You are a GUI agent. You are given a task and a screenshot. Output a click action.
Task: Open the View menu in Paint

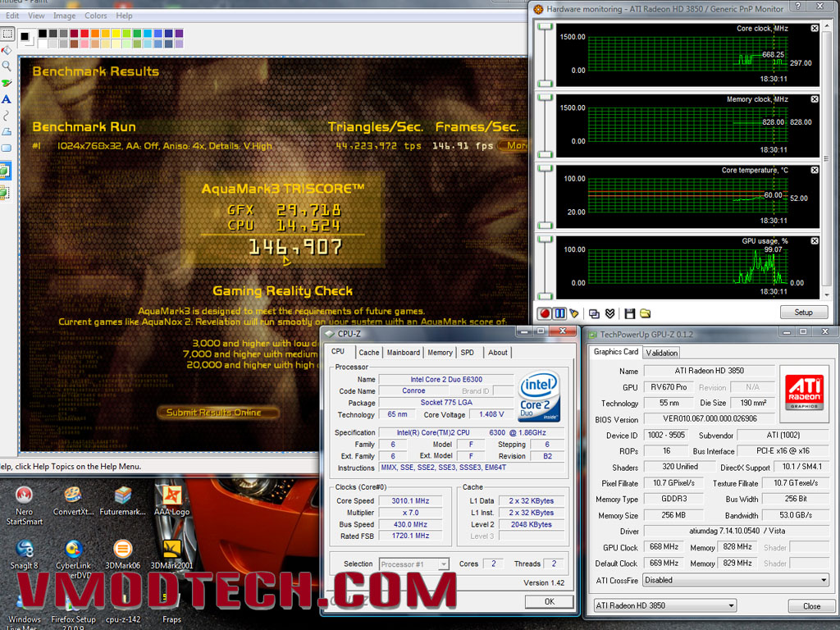pyautogui.click(x=36, y=16)
